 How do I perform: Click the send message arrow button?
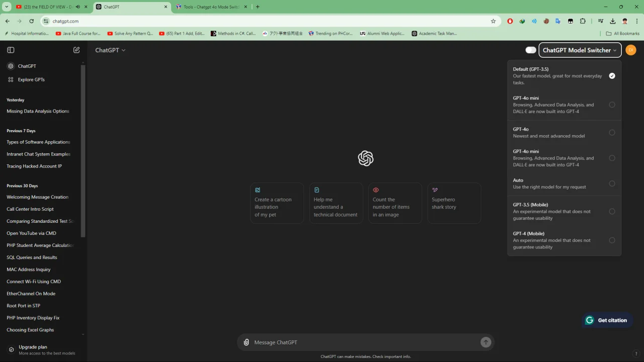coord(486,342)
